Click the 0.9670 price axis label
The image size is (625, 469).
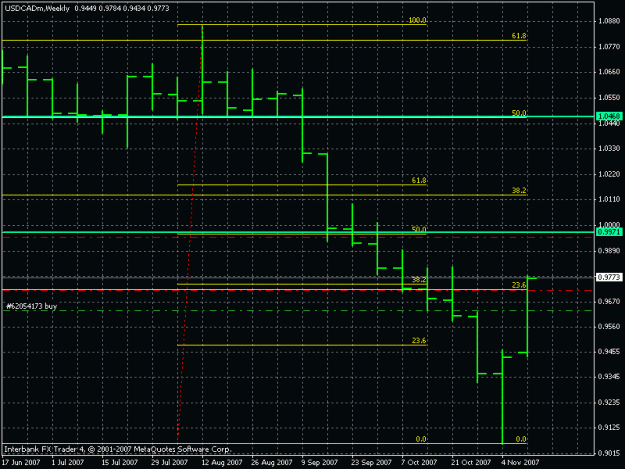pos(609,301)
